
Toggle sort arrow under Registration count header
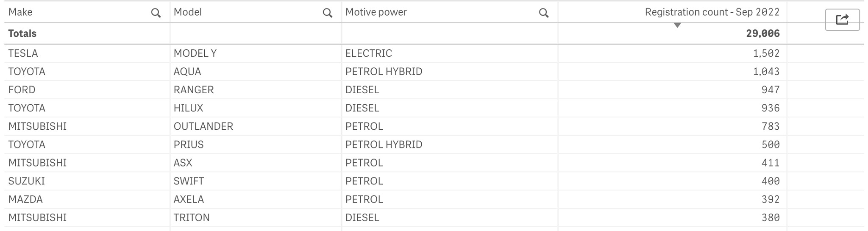click(x=677, y=25)
